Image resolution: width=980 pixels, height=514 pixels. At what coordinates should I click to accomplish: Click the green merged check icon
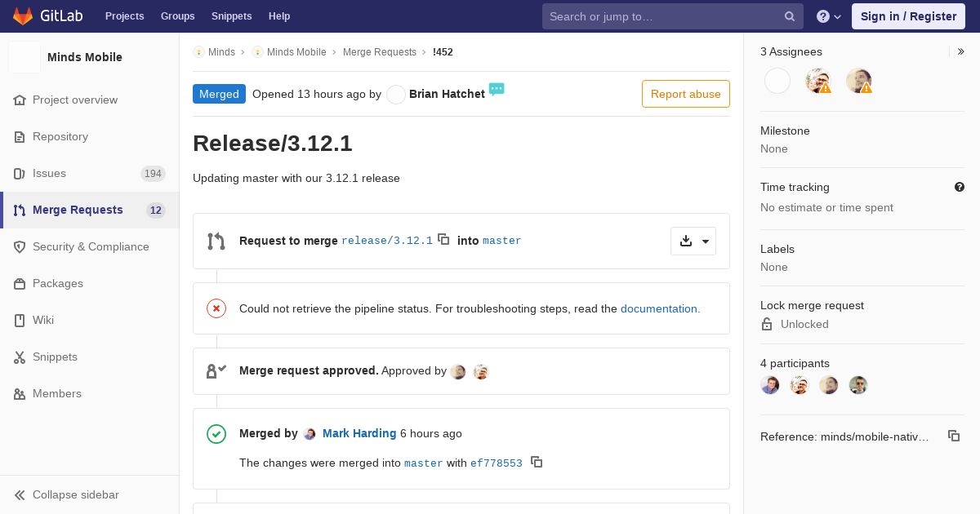click(x=216, y=433)
